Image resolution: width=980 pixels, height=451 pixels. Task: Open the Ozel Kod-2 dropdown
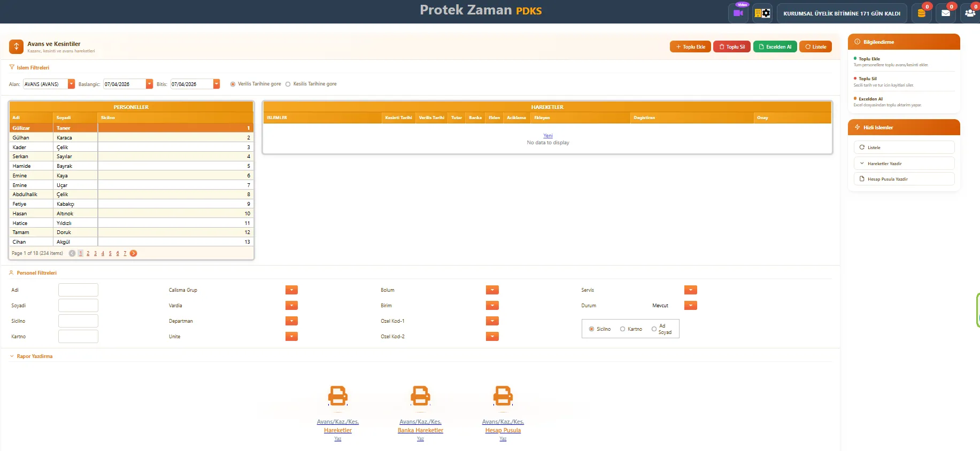point(492,337)
